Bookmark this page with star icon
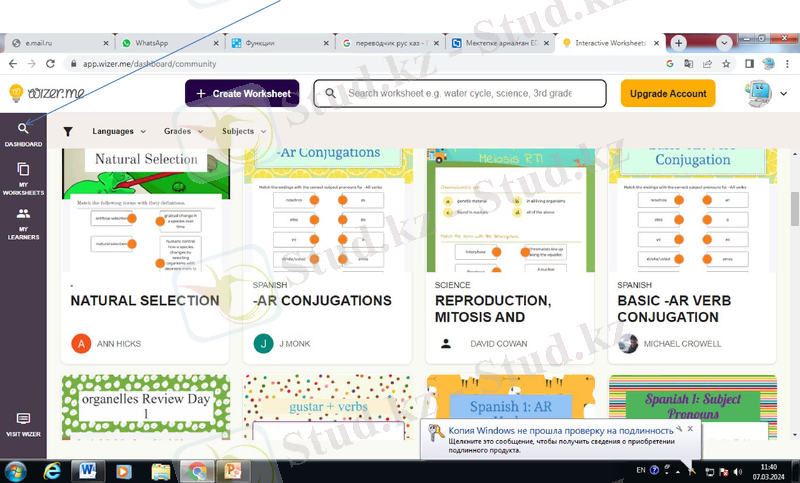Image resolution: width=800 pixels, height=483 pixels. click(x=726, y=64)
